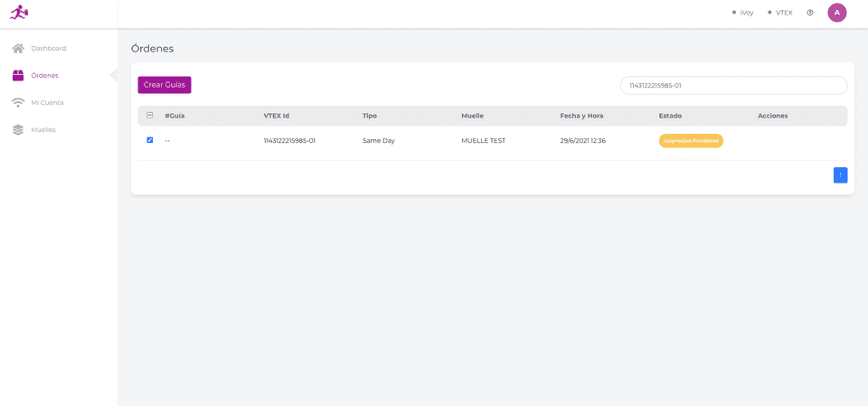Click the VTEX Id column header

(277, 116)
